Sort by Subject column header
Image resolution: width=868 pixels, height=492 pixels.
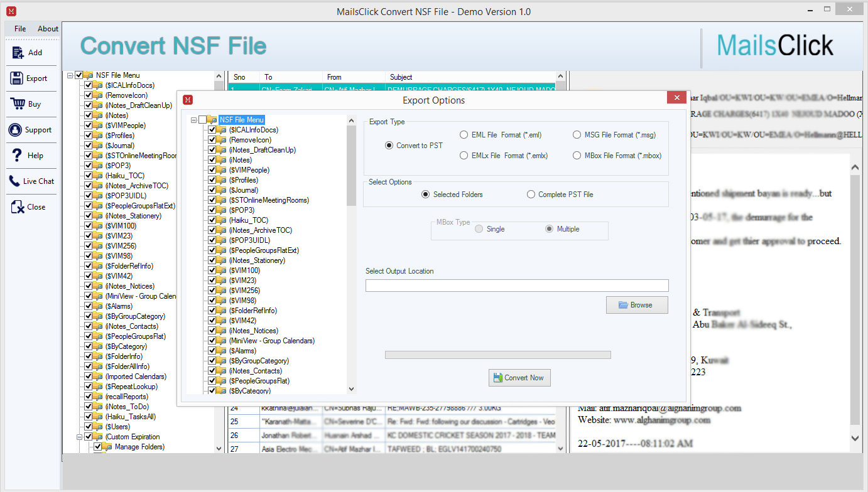[x=470, y=77]
